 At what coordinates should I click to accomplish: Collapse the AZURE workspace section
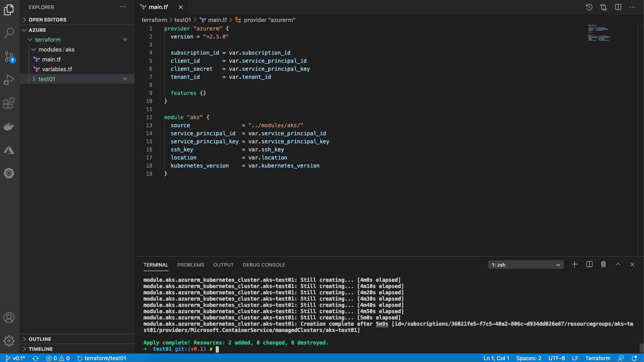point(77,30)
